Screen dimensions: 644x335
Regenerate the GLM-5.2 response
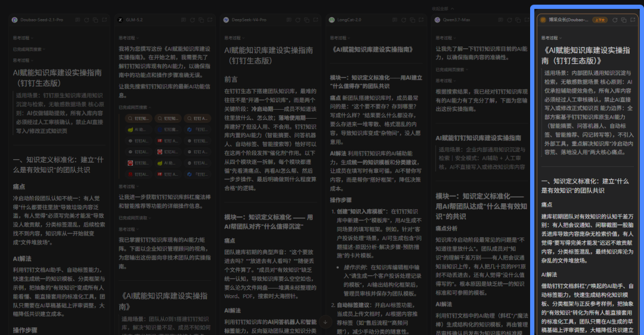point(192,20)
